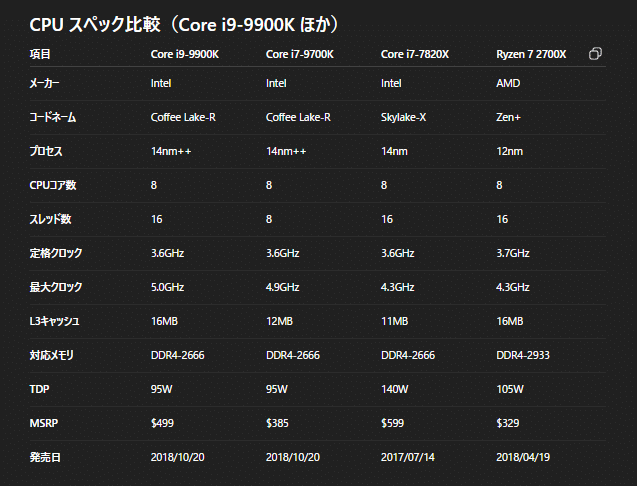Select the '5.0GHz' max clock cell

click(x=167, y=287)
